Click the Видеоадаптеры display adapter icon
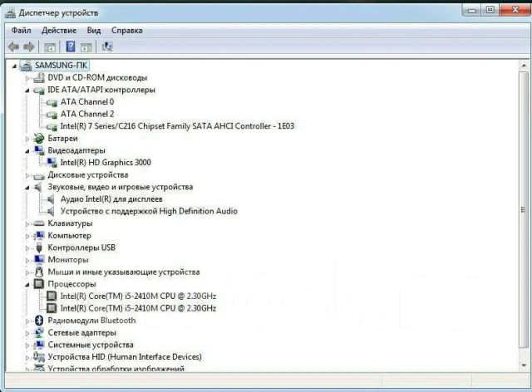Image resolution: width=532 pixels, height=392 pixels. click(39, 150)
